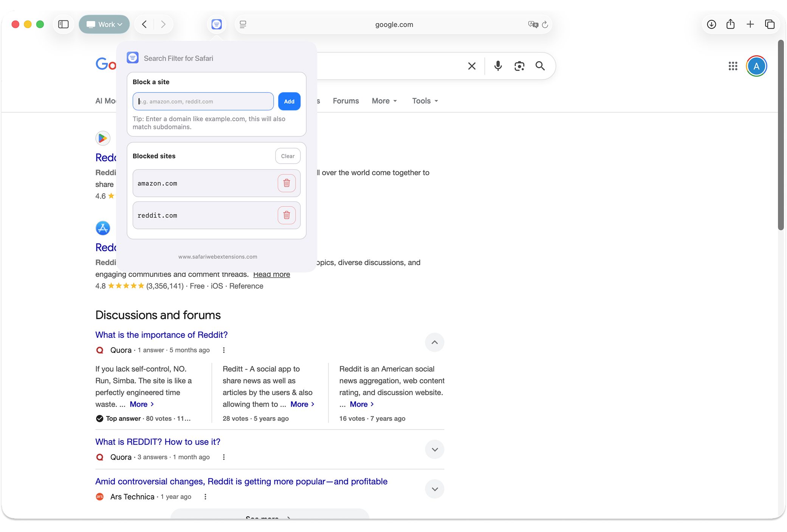Show Safari downloads

[x=711, y=25]
